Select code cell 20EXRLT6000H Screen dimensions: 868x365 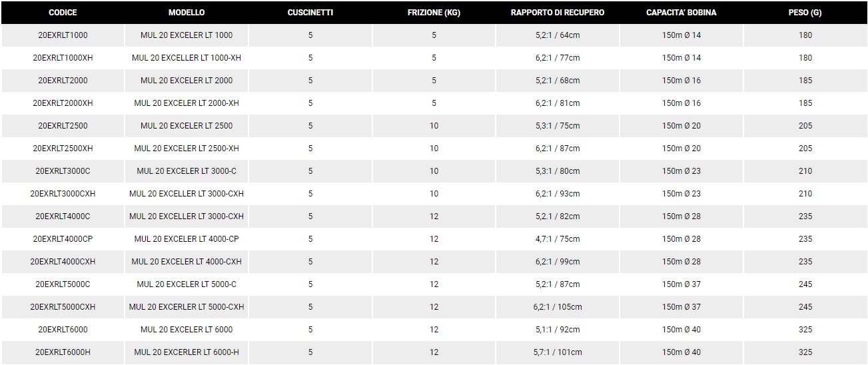[63, 352]
